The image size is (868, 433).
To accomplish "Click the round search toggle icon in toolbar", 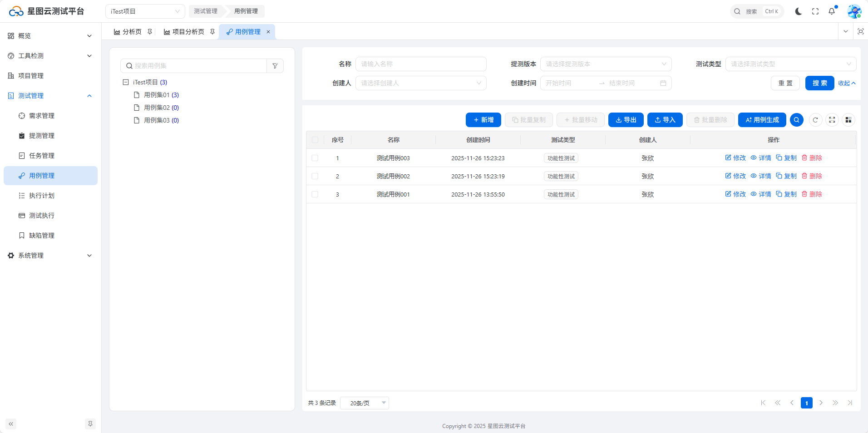I will pos(796,120).
